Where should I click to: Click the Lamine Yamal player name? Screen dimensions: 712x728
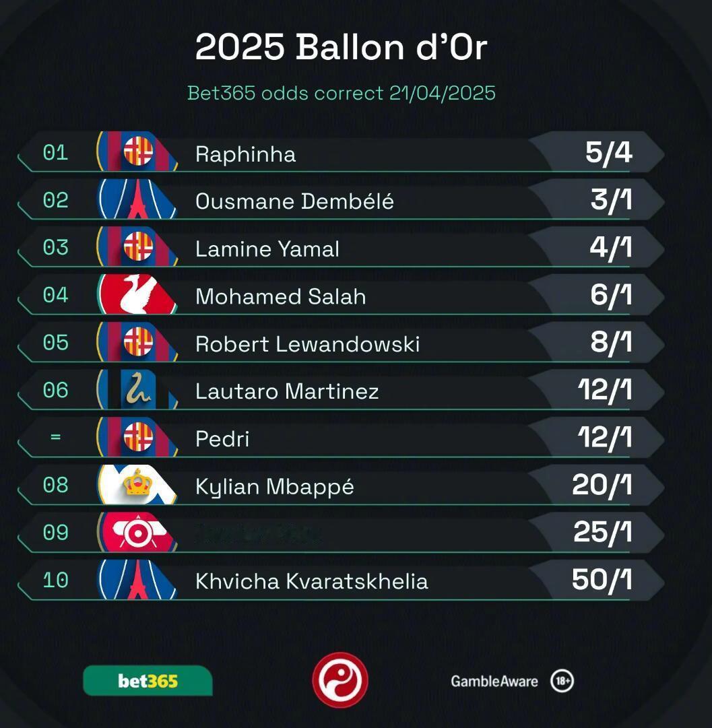click(267, 249)
